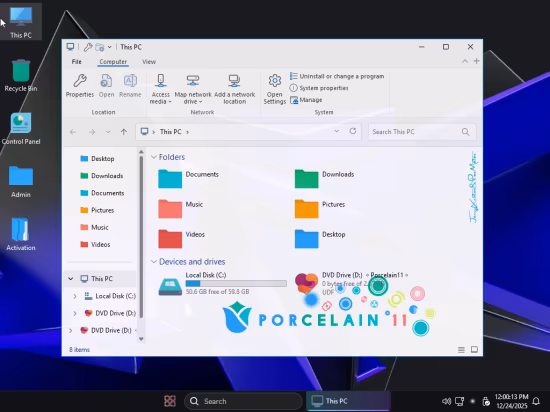Image resolution: width=550 pixels, height=412 pixels.
Task: Select the Admin folder on desktop
Action: point(21,182)
